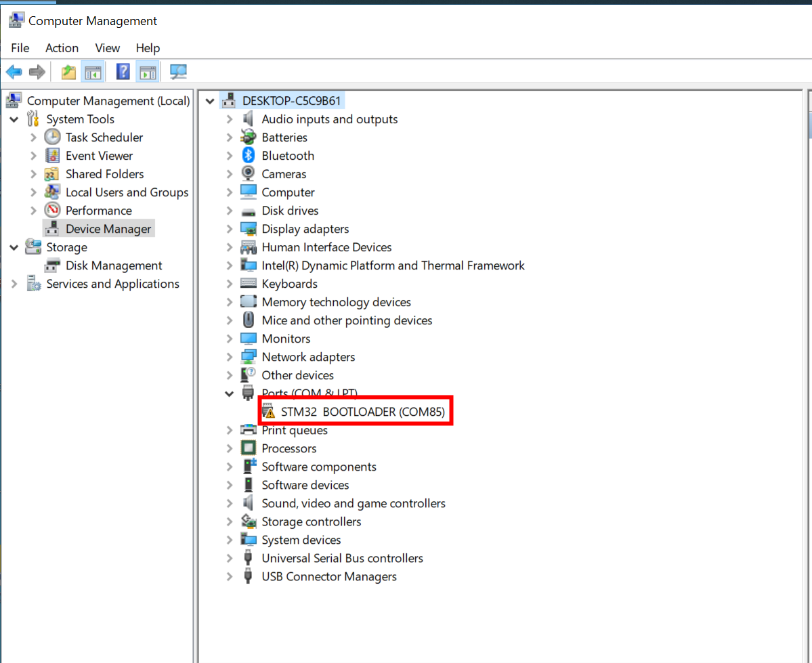Expand the Display adapters category
The width and height of the screenshot is (812, 663).
(x=230, y=229)
